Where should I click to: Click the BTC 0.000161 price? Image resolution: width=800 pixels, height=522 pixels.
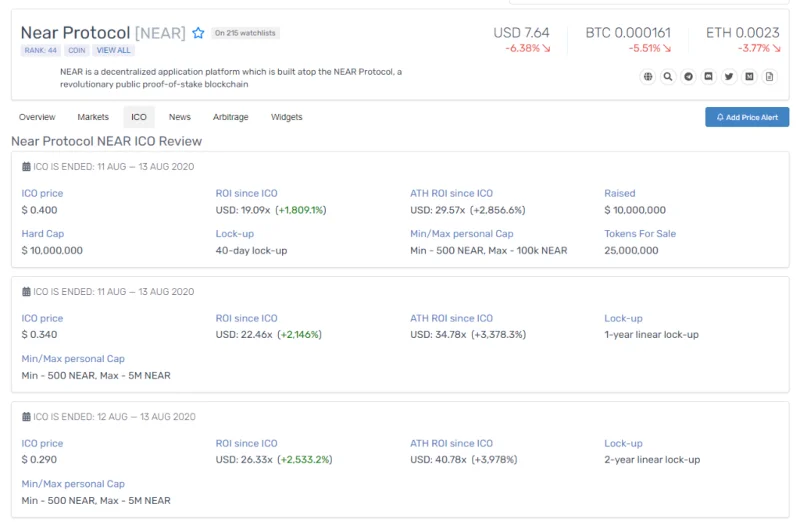(x=628, y=33)
